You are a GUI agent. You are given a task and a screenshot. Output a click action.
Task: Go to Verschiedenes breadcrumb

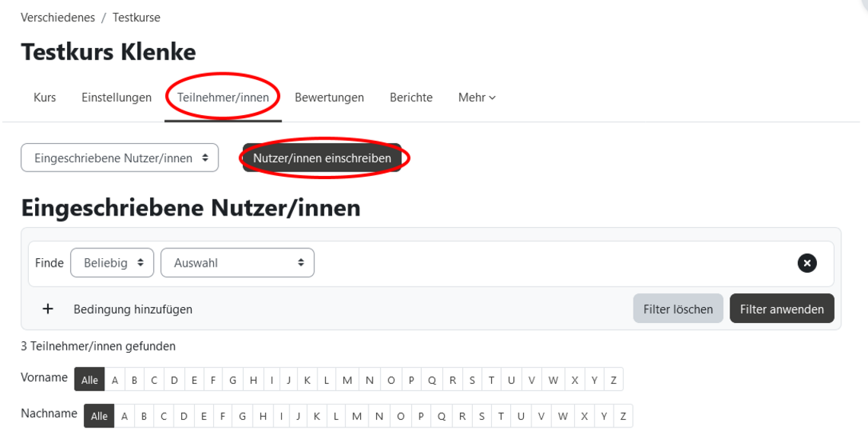tap(56, 18)
